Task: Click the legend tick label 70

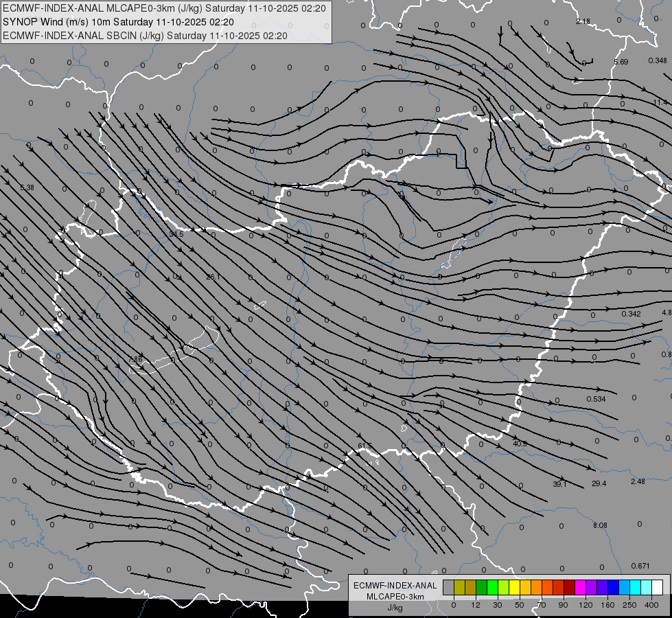Action: [542, 605]
